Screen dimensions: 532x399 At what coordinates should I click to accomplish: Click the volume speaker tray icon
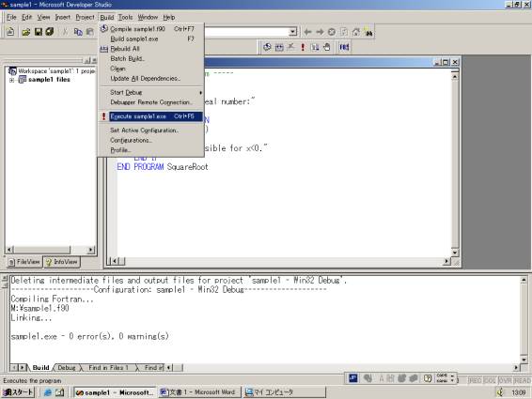[500, 392]
